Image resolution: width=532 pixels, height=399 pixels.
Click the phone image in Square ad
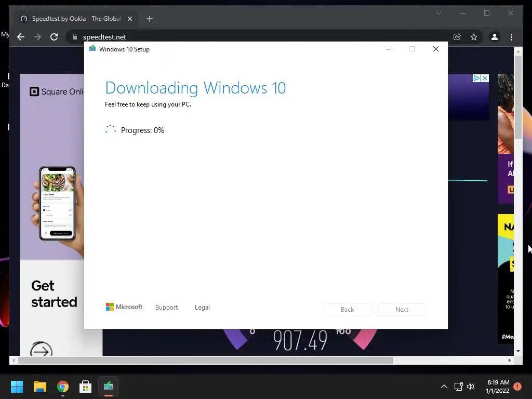tap(57, 203)
